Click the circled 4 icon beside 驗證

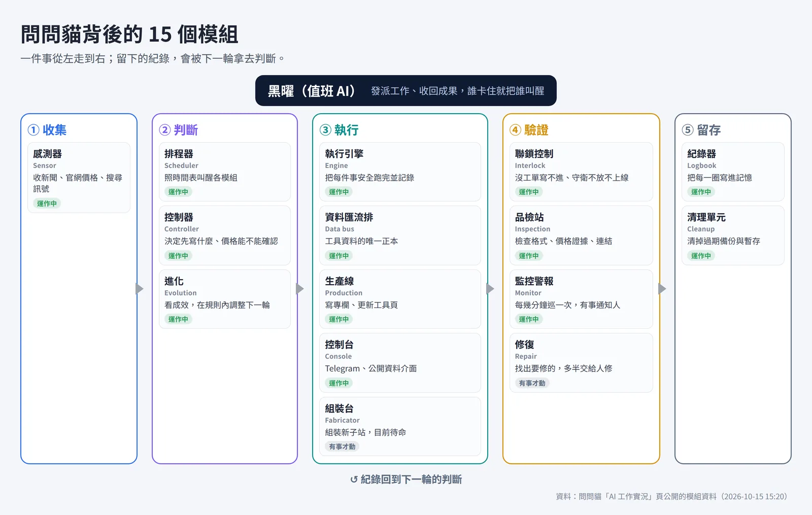pyautogui.click(x=516, y=130)
